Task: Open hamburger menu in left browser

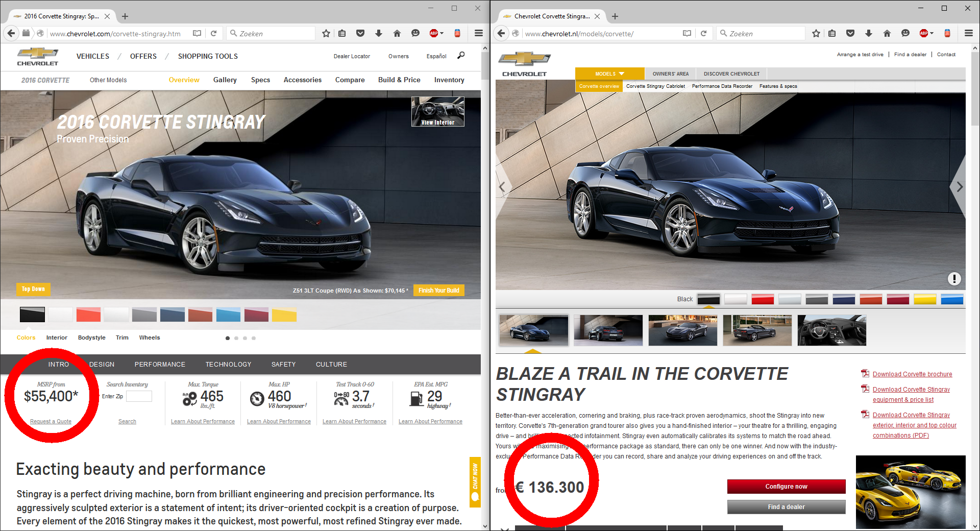Action: pyautogui.click(x=479, y=33)
